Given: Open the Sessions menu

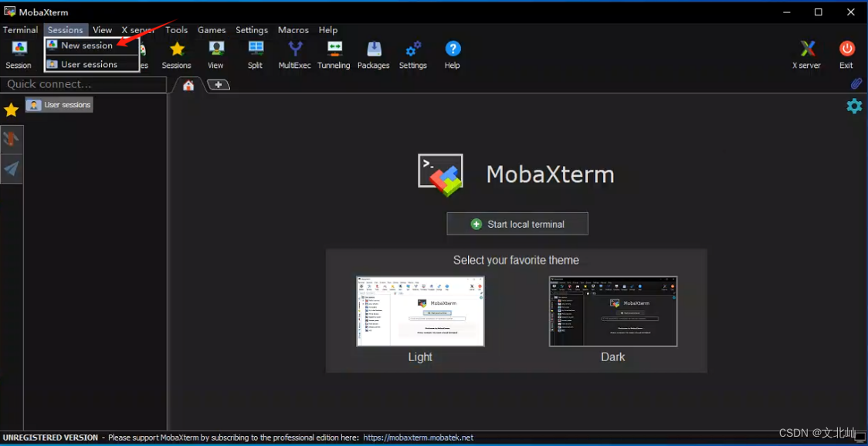Looking at the screenshot, I should [x=66, y=30].
